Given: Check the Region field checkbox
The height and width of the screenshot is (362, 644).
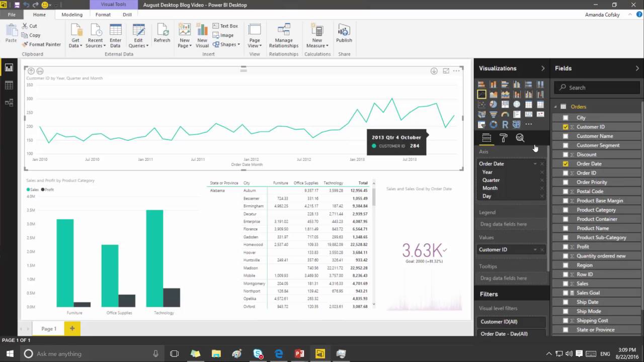Looking at the screenshot, I should click(x=566, y=265).
